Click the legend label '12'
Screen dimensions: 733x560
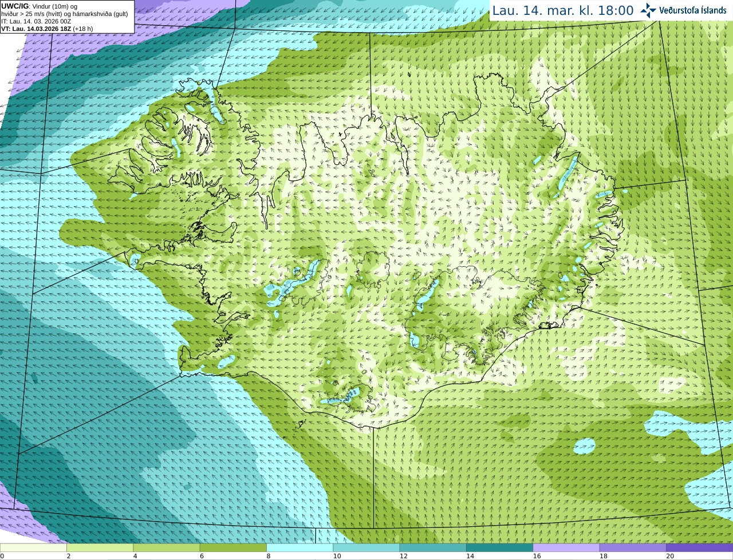403,556
